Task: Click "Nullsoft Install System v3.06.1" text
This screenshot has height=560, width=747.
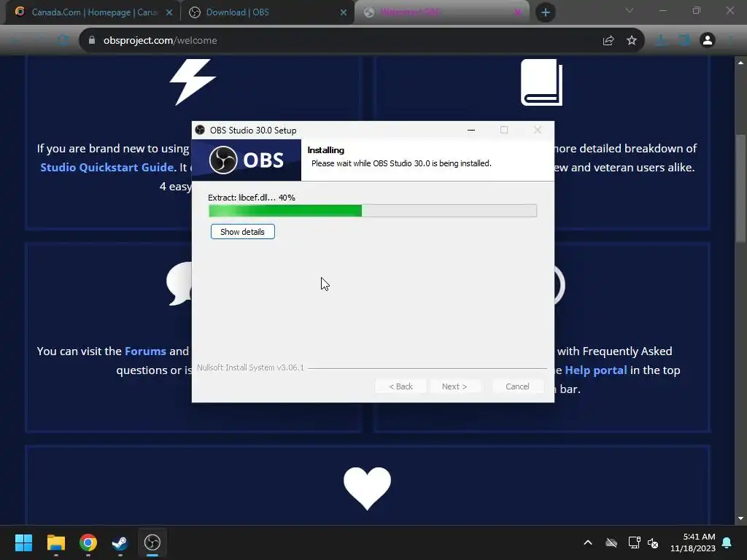Action: tap(251, 367)
